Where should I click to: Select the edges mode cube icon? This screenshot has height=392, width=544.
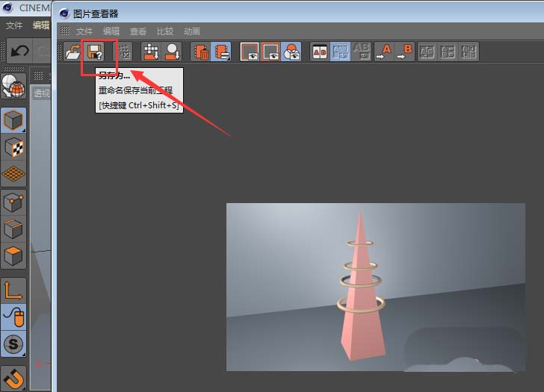click(13, 228)
